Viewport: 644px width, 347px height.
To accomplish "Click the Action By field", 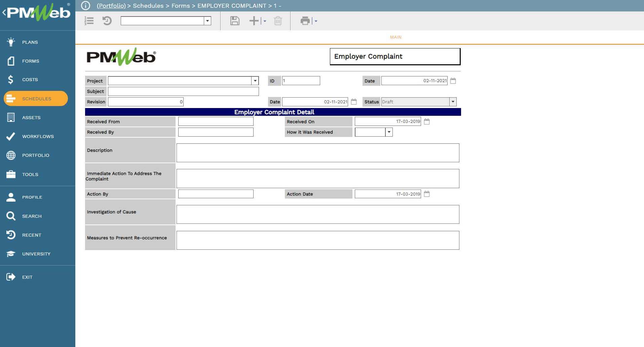I will point(216,194).
